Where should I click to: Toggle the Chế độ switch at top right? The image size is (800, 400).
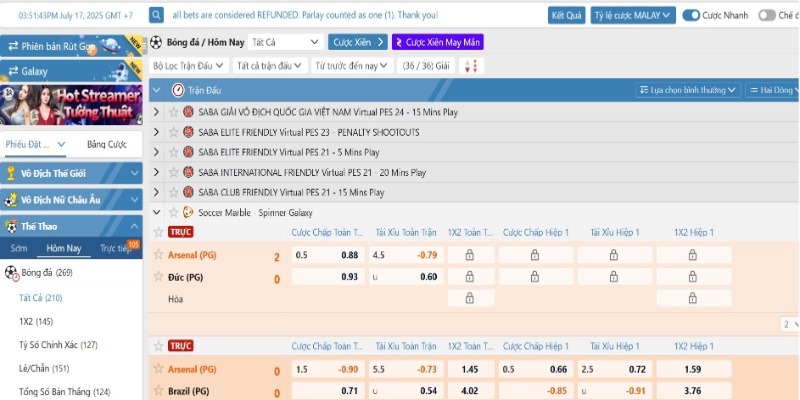[766, 16]
